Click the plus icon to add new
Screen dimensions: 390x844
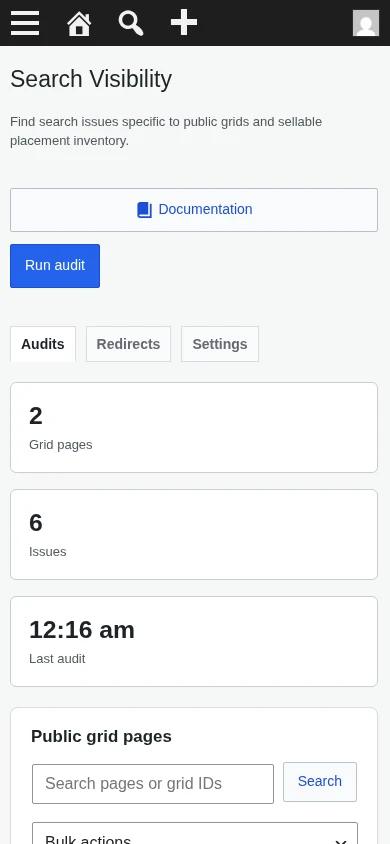[184, 23]
